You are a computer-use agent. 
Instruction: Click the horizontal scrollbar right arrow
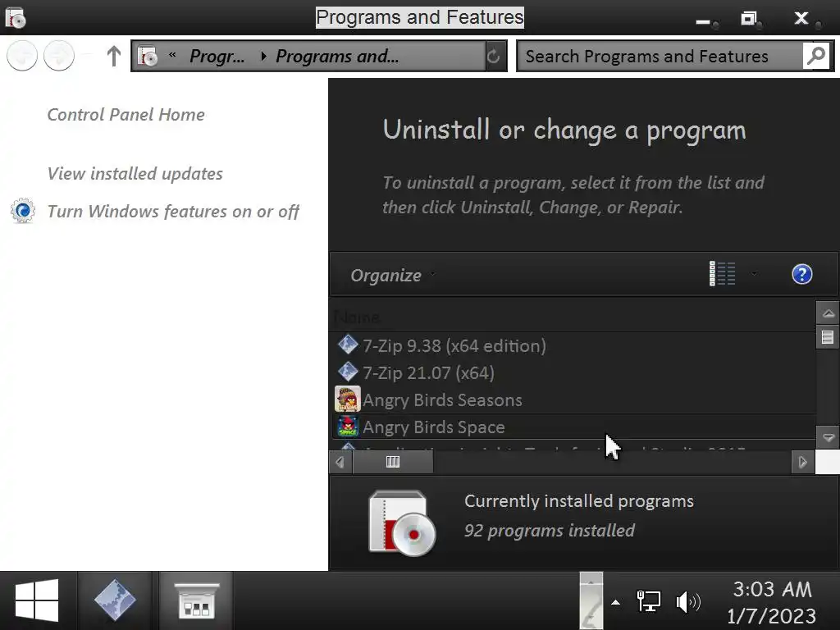pos(802,462)
